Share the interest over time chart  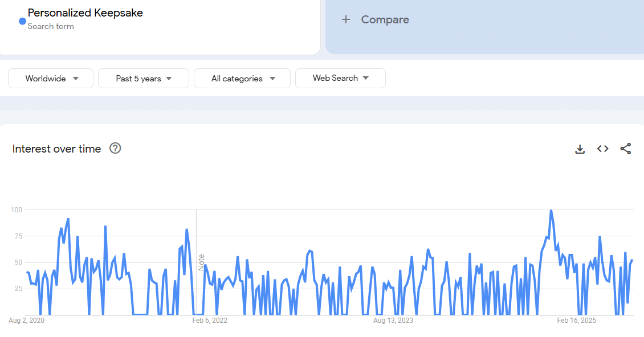[x=625, y=149]
